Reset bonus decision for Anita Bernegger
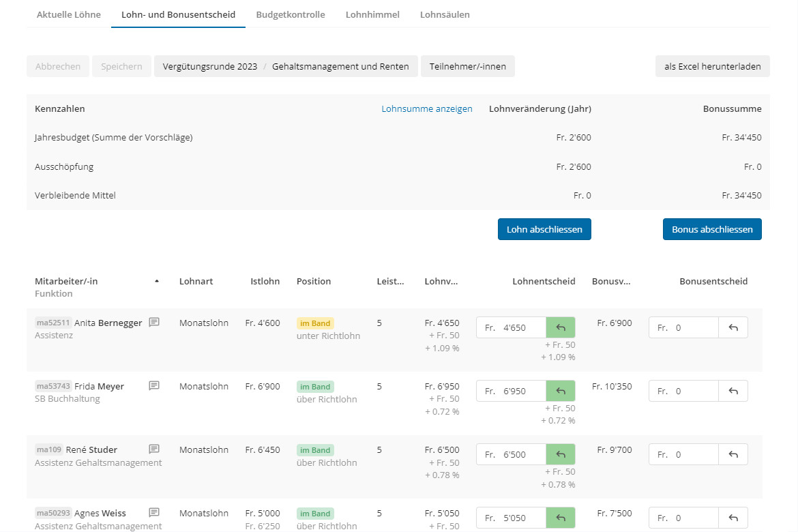This screenshot has width=798, height=532. pos(733,327)
